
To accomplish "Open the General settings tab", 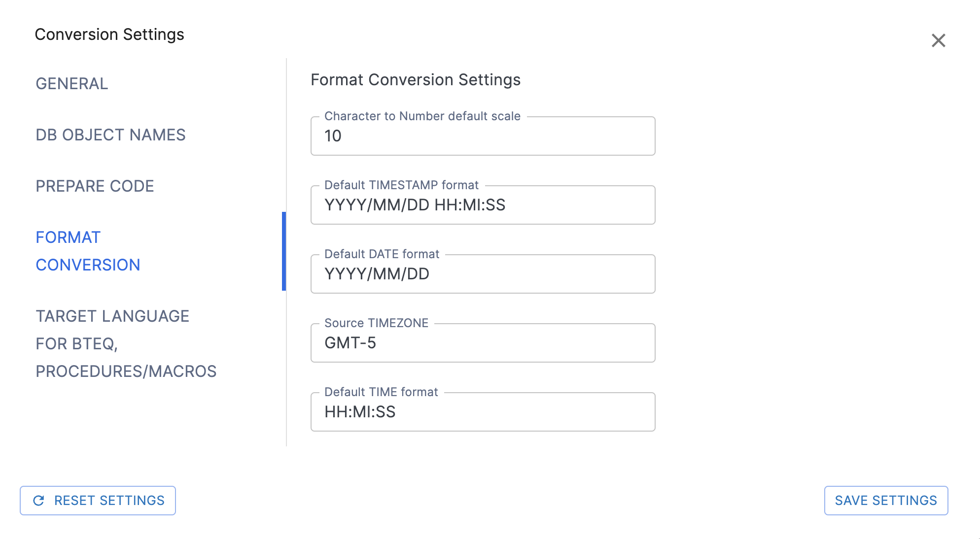I will (x=72, y=84).
